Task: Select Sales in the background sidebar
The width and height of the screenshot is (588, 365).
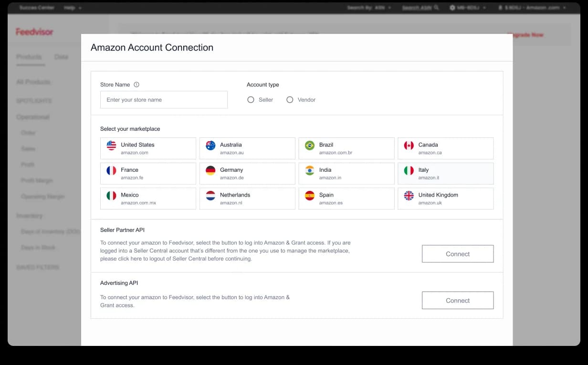Action: tap(28, 148)
